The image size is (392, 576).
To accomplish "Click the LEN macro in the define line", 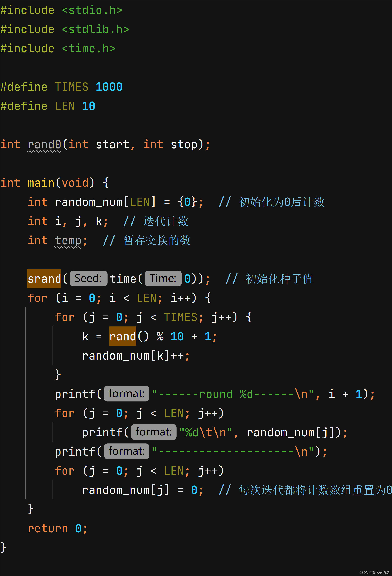I will click(65, 106).
